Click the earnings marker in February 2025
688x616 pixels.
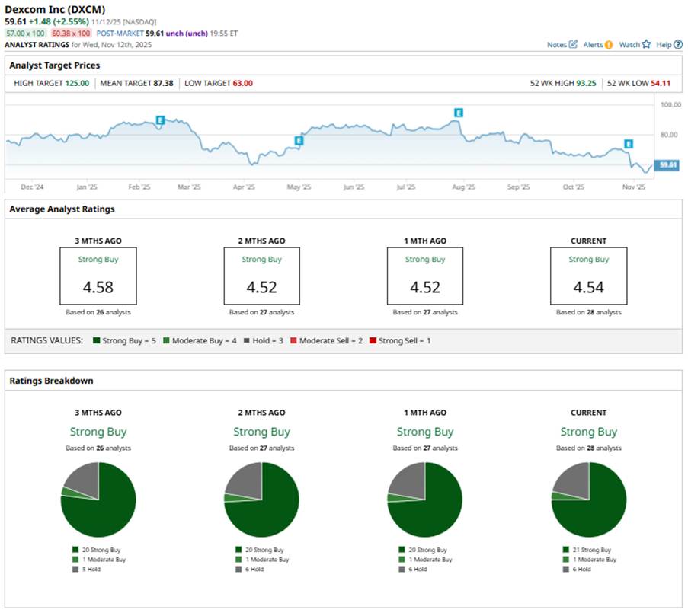160,120
